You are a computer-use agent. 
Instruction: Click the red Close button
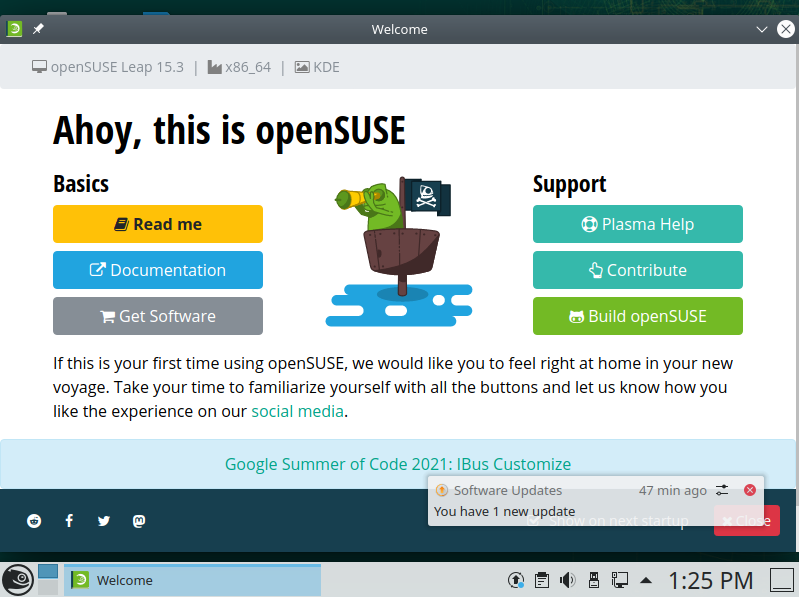747,521
